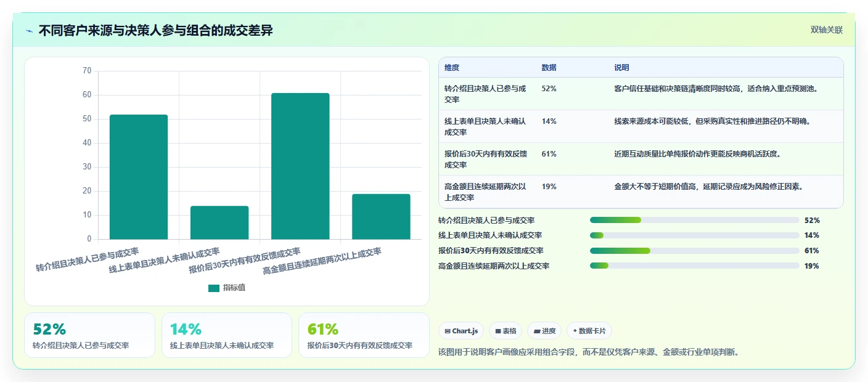Click the bar for 转介绍且决策人已参与成交率
The width and height of the screenshot is (868, 382).
(x=139, y=177)
